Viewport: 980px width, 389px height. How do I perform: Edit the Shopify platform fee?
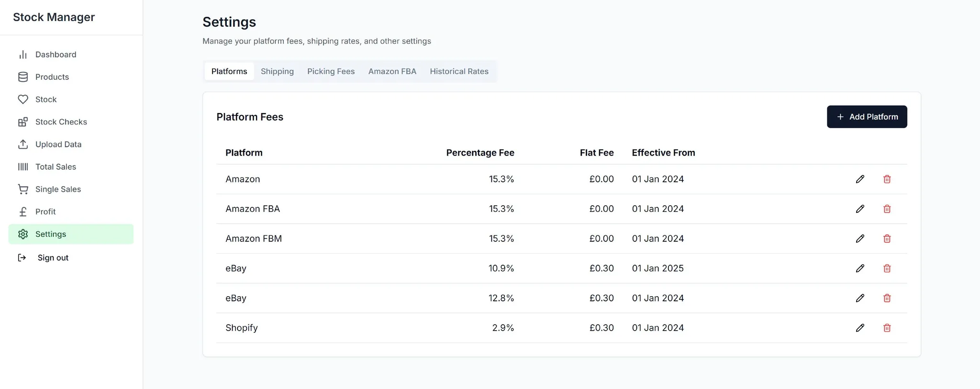point(860,328)
